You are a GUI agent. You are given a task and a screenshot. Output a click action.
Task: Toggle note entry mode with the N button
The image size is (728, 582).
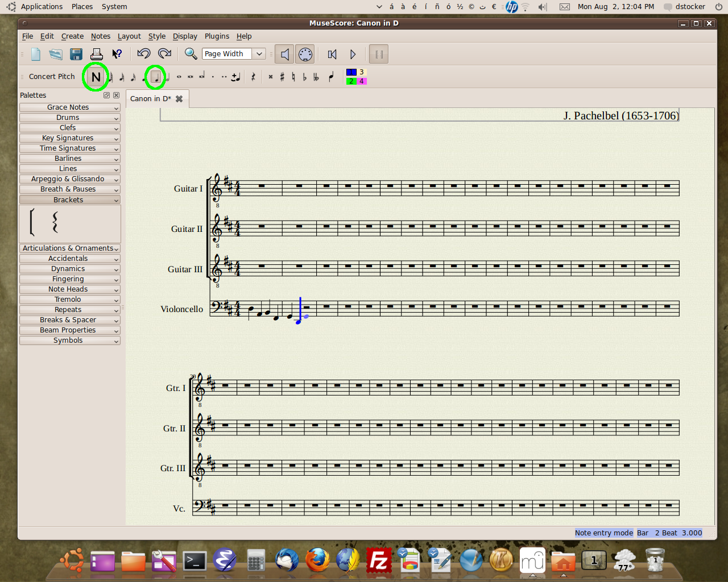94,77
